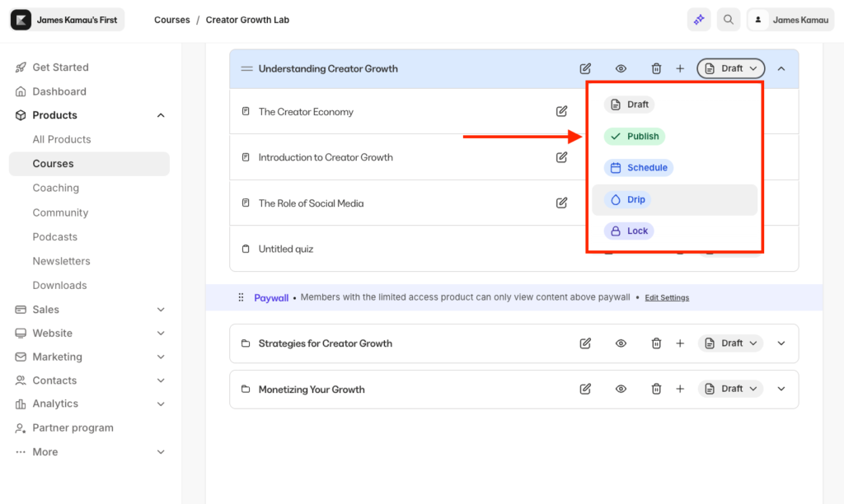Add item to Understanding Creator Growth module

(680, 69)
